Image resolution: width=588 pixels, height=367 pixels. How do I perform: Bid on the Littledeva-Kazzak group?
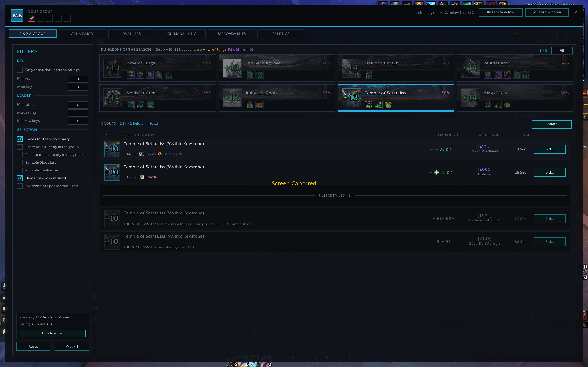click(549, 219)
